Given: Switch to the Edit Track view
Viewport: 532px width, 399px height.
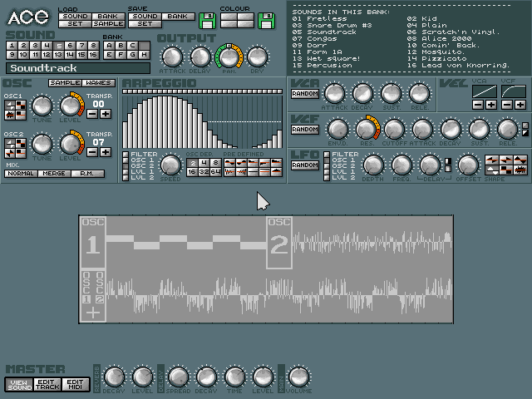Looking at the screenshot, I should (x=47, y=382).
